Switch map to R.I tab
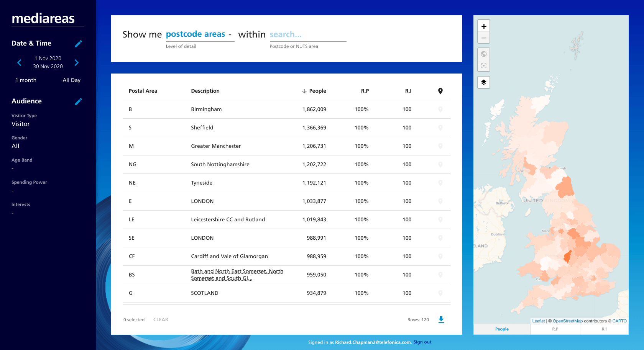The image size is (644, 350). (x=604, y=329)
